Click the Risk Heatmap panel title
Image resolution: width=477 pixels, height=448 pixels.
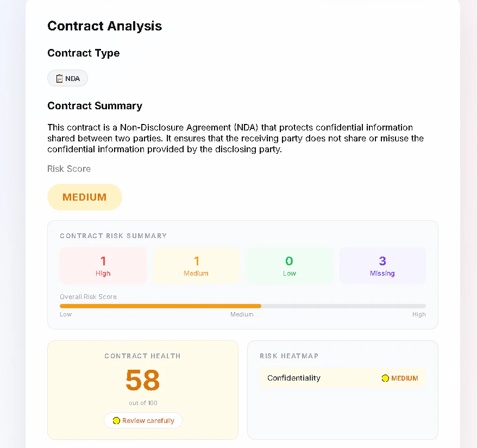[x=289, y=356]
